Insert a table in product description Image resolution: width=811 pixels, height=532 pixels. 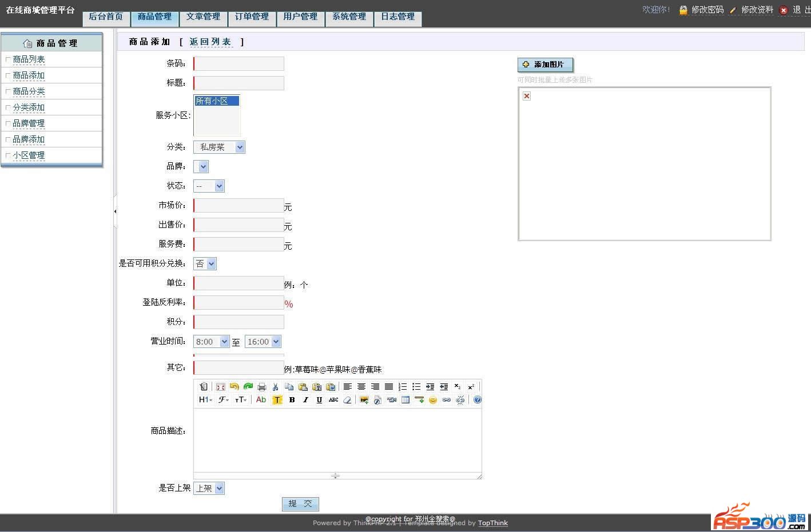405,400
